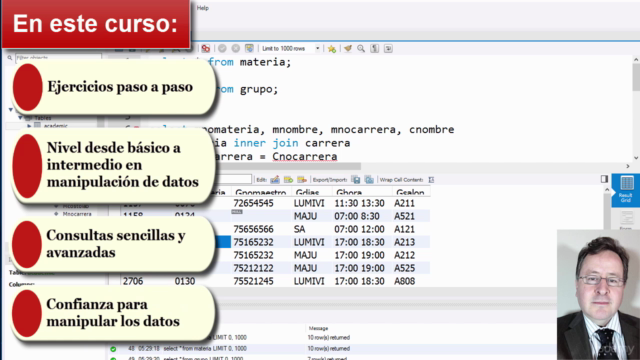Select the cell 75212122
This screenshot has height=360, width=640.
tap(253, 268)
